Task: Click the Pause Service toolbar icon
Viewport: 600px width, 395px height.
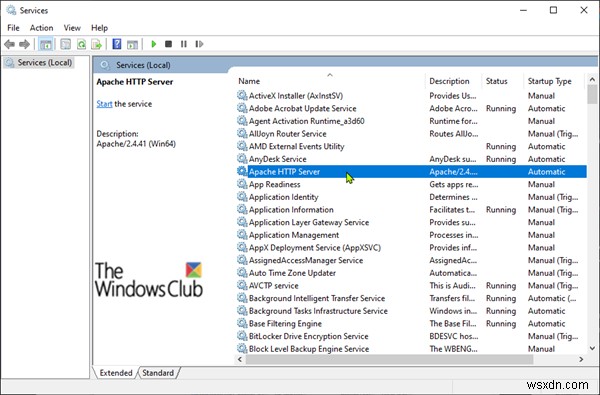Action: click(x=184, y=44)
